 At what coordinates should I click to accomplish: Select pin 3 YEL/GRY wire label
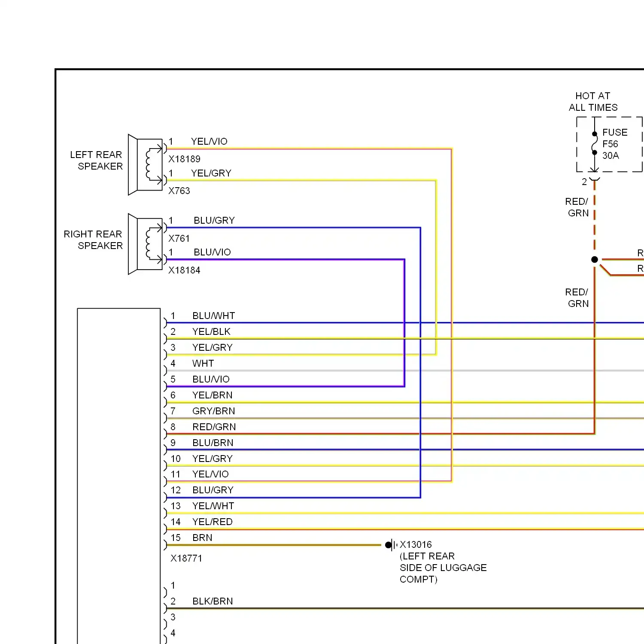213,347
